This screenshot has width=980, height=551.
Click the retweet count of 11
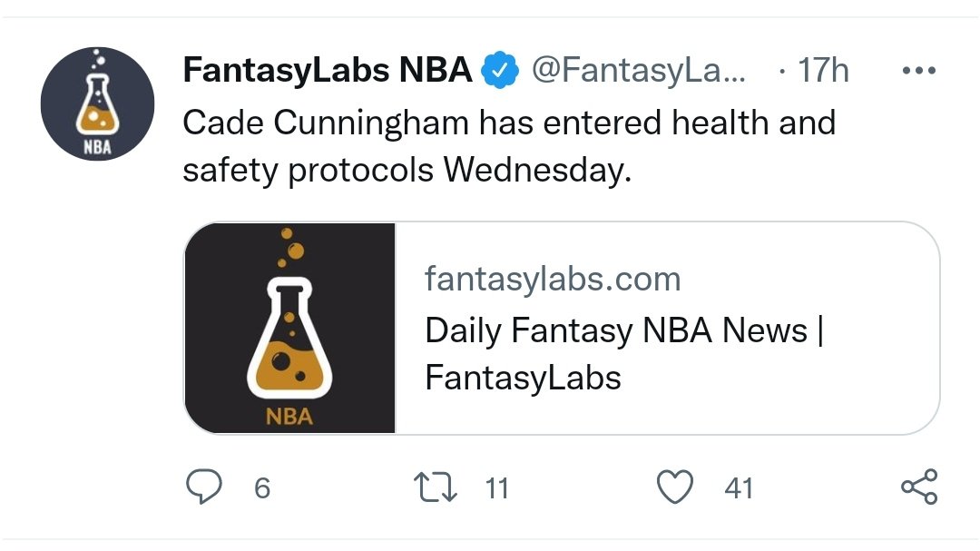click(496, 488)
